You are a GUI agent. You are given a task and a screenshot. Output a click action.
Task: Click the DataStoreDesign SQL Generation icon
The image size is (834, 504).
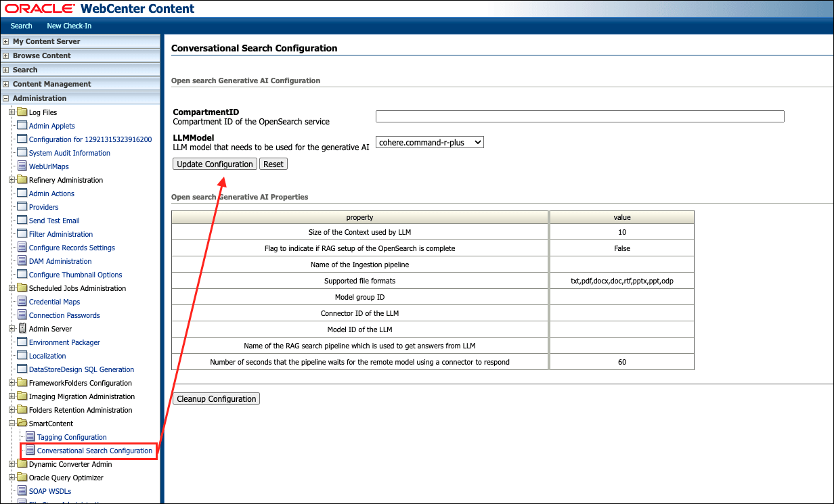click(22, 369)
